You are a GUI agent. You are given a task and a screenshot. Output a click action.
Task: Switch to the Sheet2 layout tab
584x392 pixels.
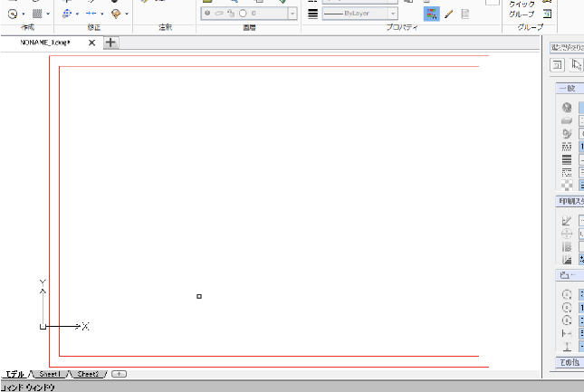point(88,374)
